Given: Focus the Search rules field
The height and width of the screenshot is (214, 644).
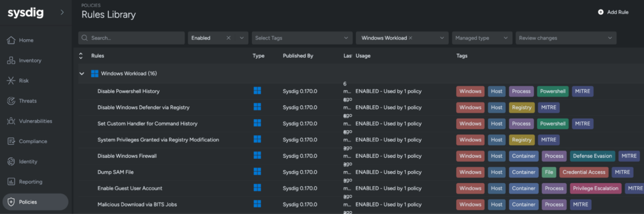Looking at the screenshot, I should tap(132, 38).
